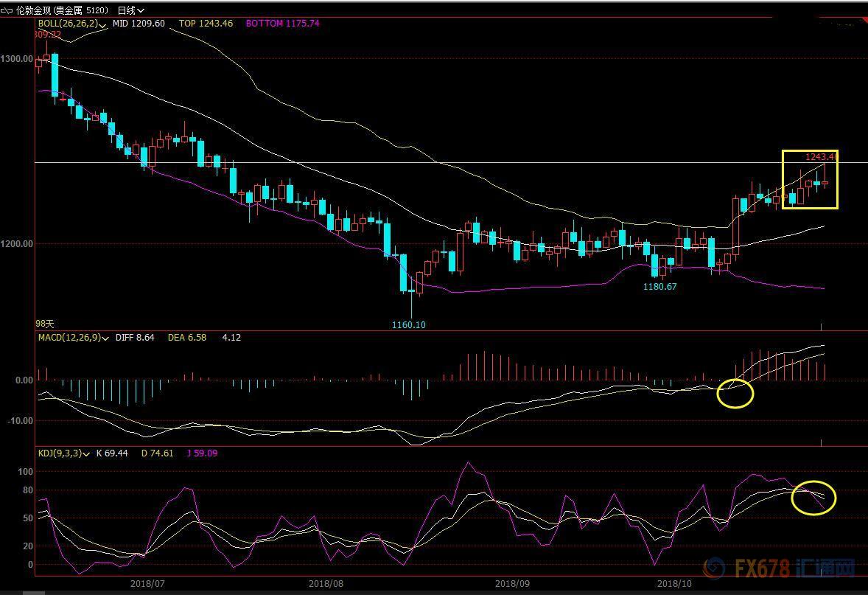
Task: Click the magenta BOTTOM 1175.74 label
Action: 282,24
